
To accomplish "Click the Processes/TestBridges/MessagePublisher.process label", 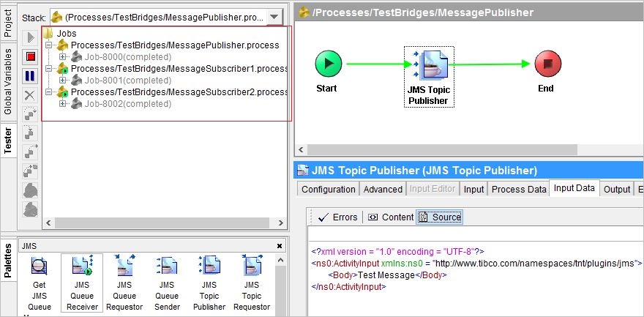I will (x=175, y=45).
